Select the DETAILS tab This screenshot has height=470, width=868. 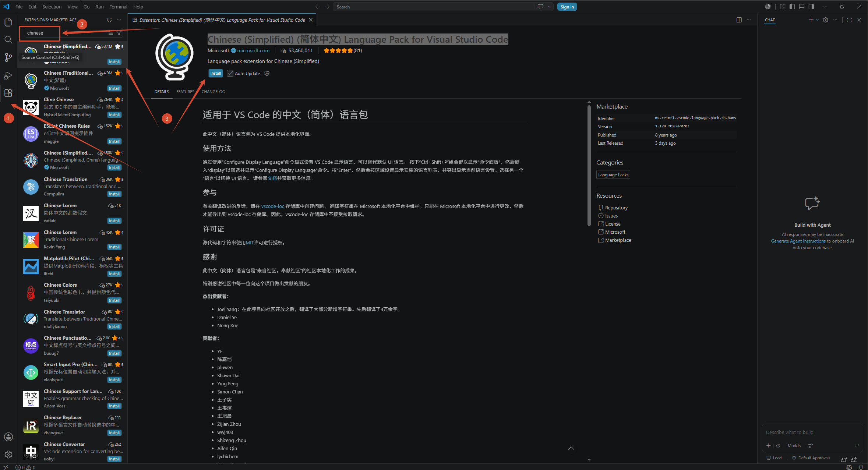[x=162, y=92]
